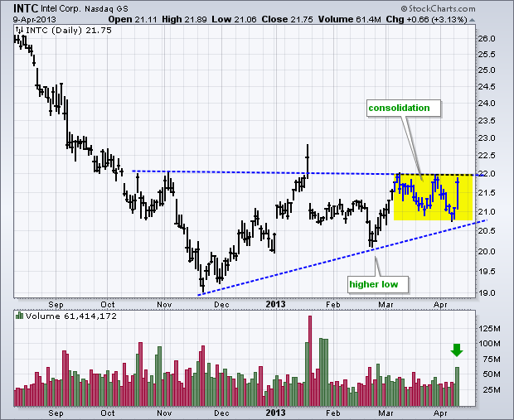Screen dimensions: 514x420
Task: Click the 19.0 price axis label
Action: point(487,293)
